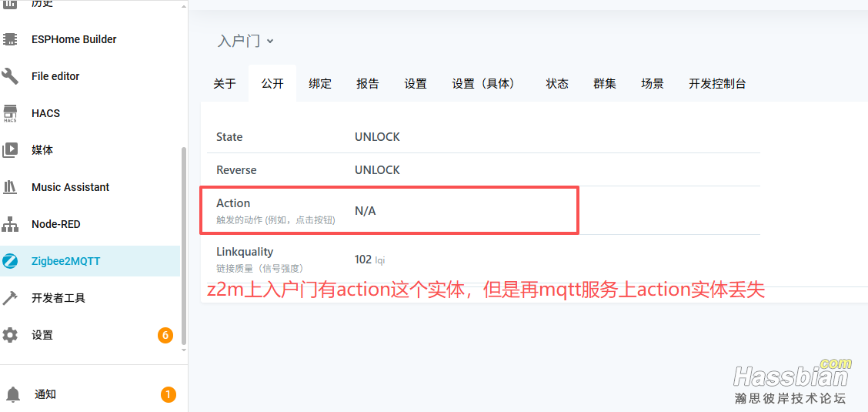The width and height of the screenshot is (868, 412).
Task: Click the 媒体 media play icon
Action: click(10, 150)
